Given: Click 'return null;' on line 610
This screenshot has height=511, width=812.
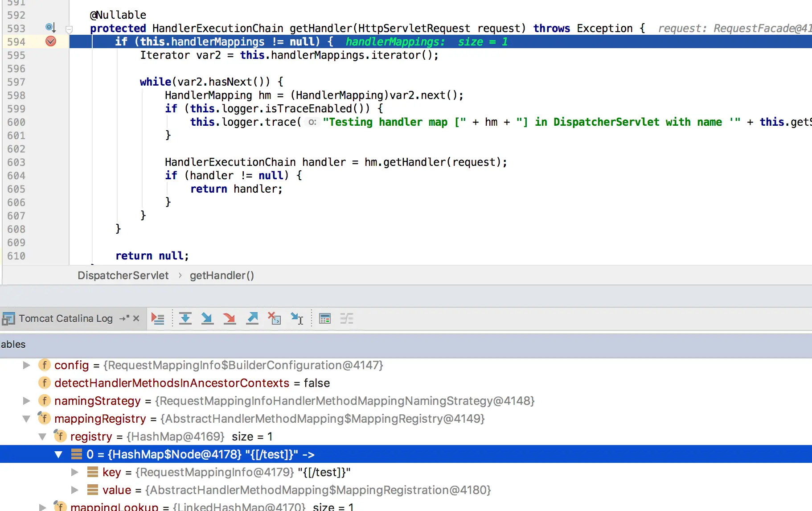Looking at the screenshot, I should (x=152, y=256).
